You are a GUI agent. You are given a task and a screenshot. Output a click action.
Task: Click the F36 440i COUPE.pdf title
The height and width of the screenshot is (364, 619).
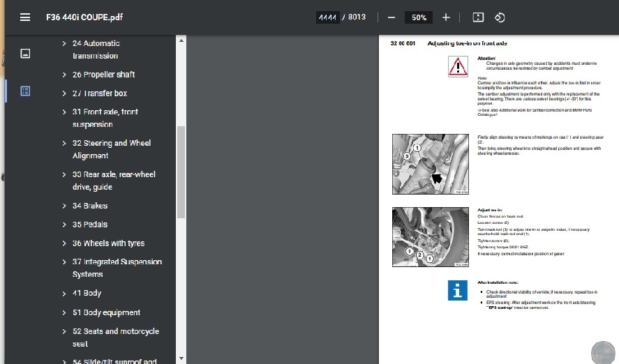point(84,17)
